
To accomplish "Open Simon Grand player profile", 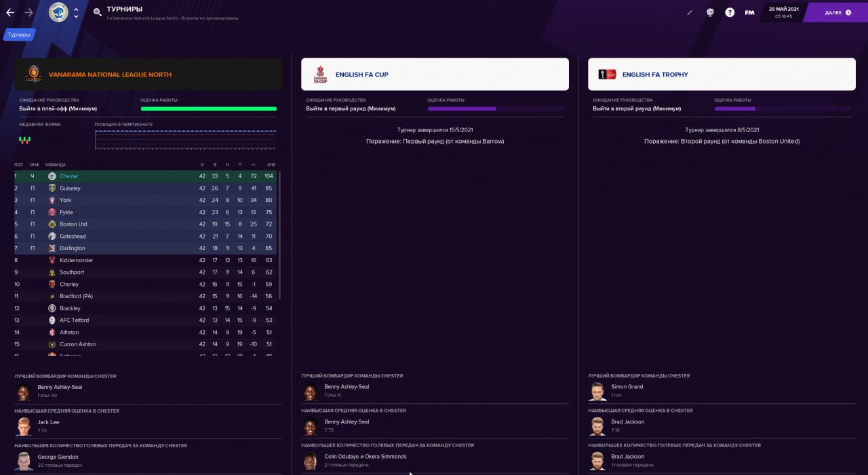I will pos(627,387).
